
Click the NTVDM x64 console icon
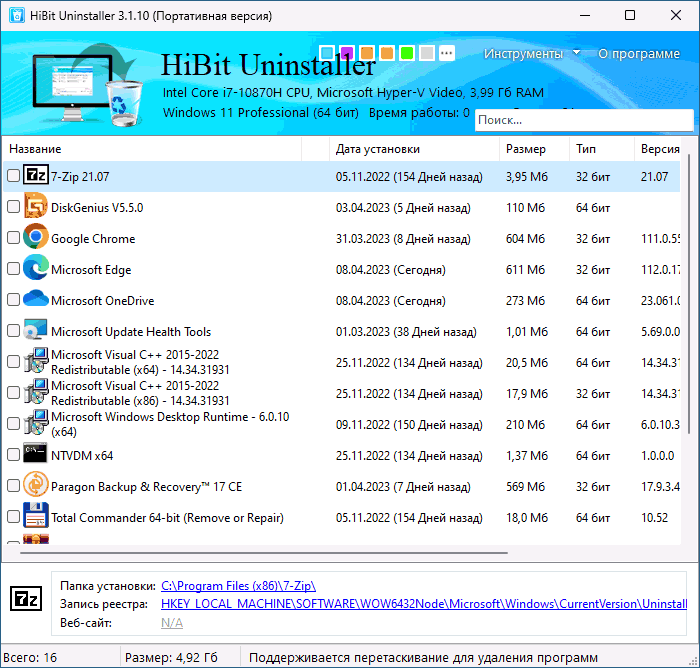[x=35, y=453]
